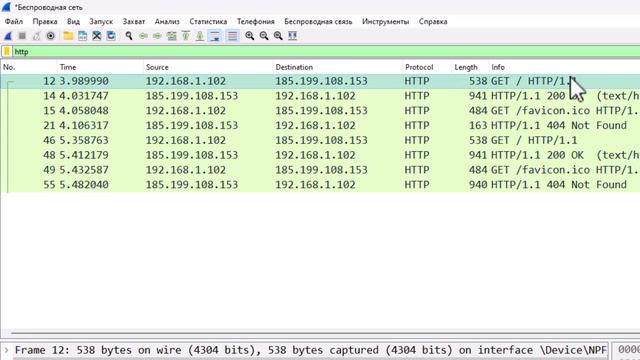
Task: Open the Захват menu
Action: 134,22
